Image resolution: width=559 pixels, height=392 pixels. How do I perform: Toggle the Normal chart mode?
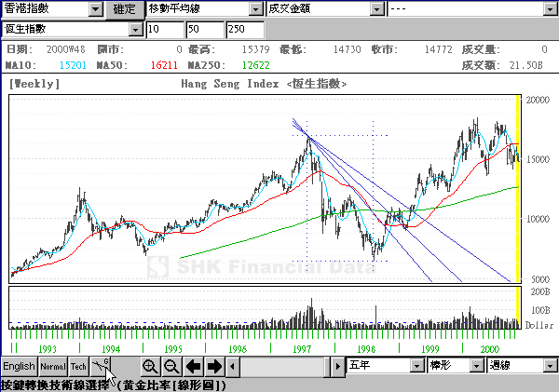click(52, 366)
